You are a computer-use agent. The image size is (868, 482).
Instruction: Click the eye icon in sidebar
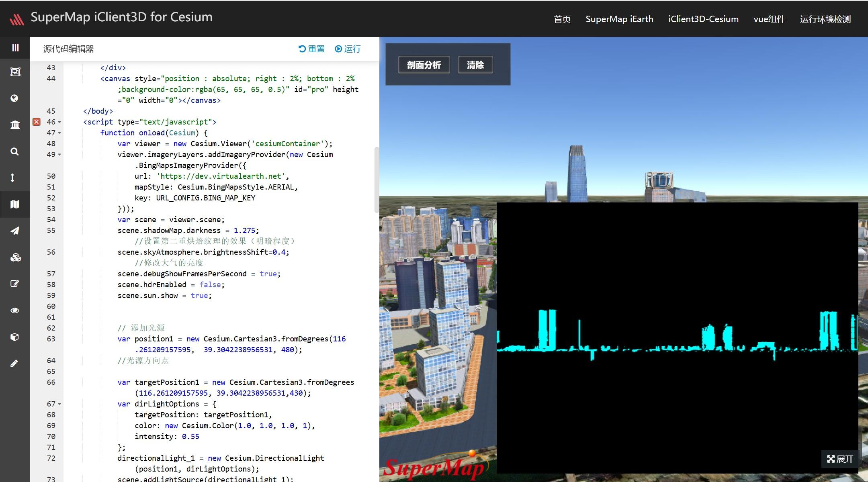click(15, 310)
